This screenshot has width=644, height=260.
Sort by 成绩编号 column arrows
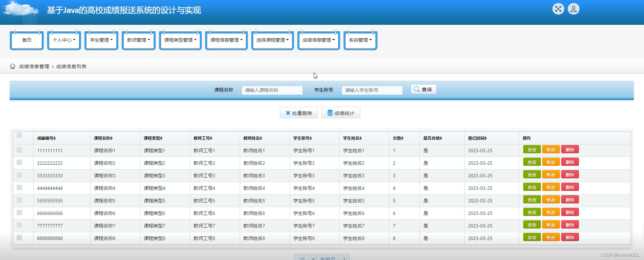(55, 138)
